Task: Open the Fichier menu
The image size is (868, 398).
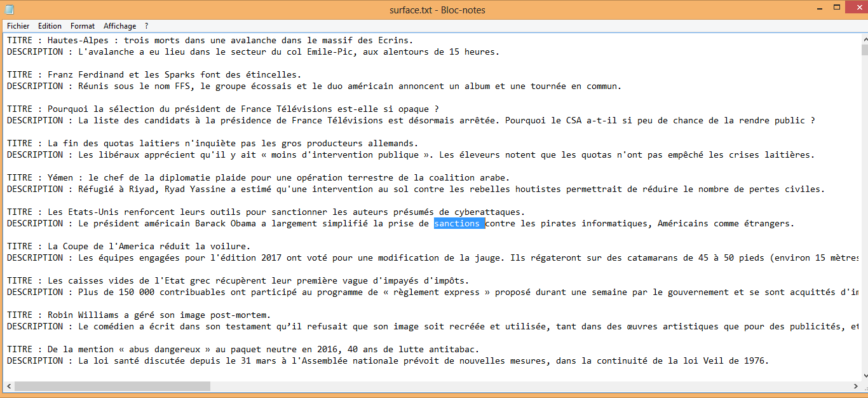Action: point(18,26)
